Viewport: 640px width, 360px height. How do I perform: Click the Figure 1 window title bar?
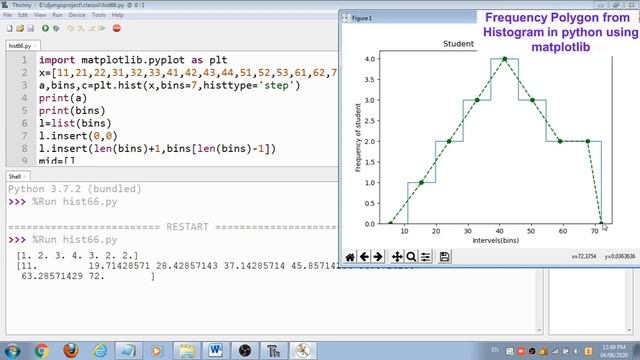point(408,18)
